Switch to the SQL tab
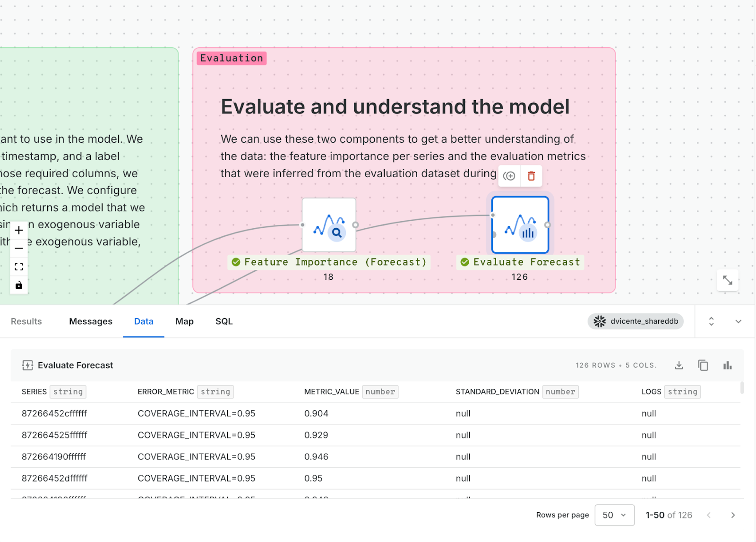Image resolution: width=756 pixels, height=542 pixels. click(223, 321)
